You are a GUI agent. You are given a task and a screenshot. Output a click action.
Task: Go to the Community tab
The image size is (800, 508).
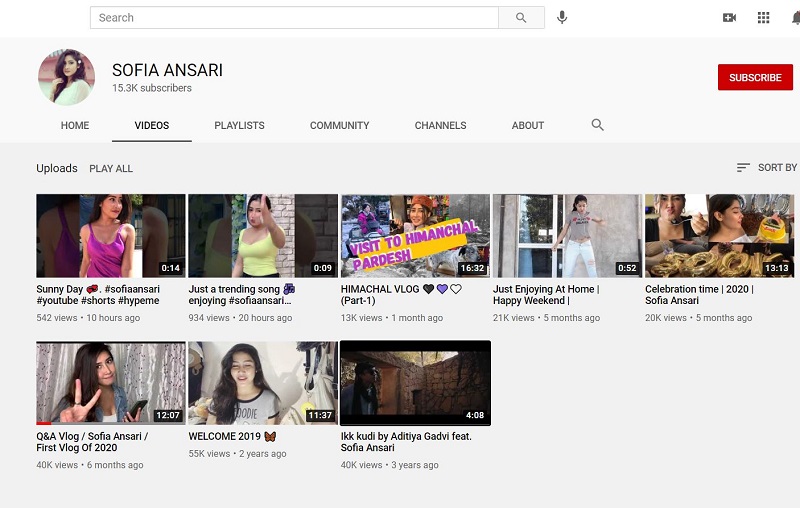coord(339,125)
